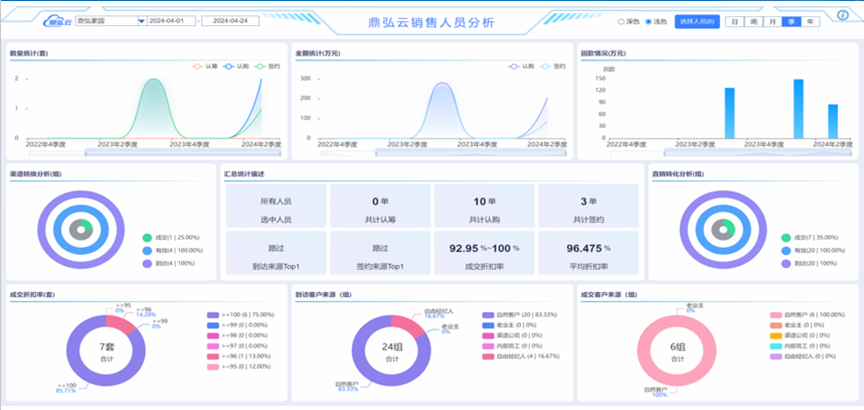Open the info icon at top right
This screenshot has width=864, height=410.
point(843,15)
